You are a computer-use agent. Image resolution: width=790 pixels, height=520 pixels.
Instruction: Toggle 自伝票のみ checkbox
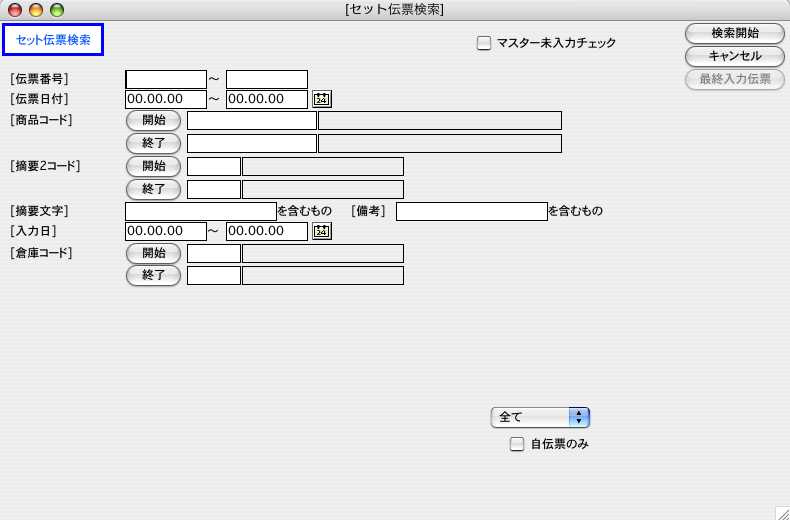pos(517,444)
